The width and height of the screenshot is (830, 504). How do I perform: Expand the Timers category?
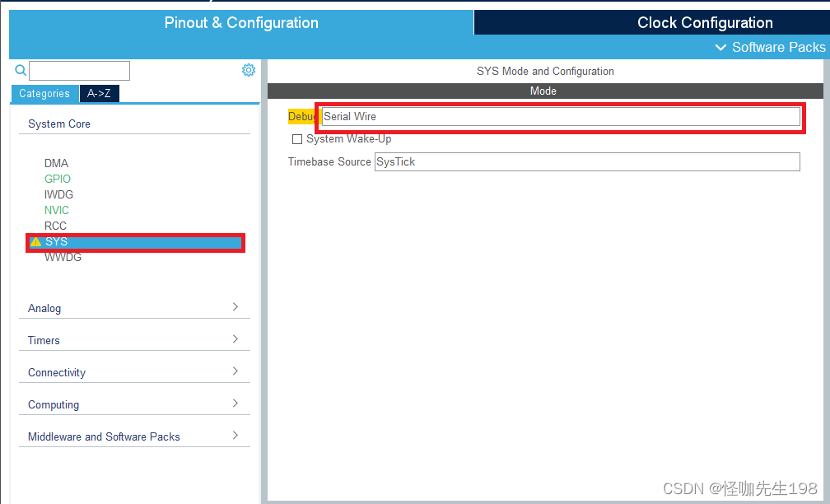[134, 340]
